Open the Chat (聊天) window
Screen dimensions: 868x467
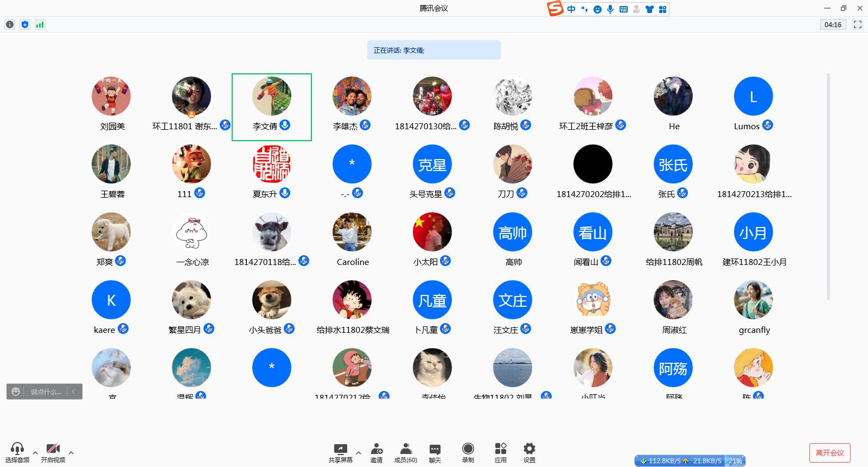[435, 452]
